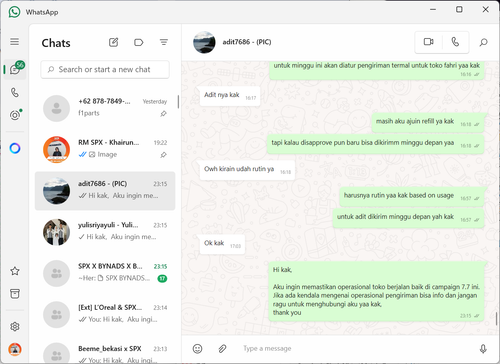Open Starred messages in sidebar

pyautogui.click(x=15, y=271)
